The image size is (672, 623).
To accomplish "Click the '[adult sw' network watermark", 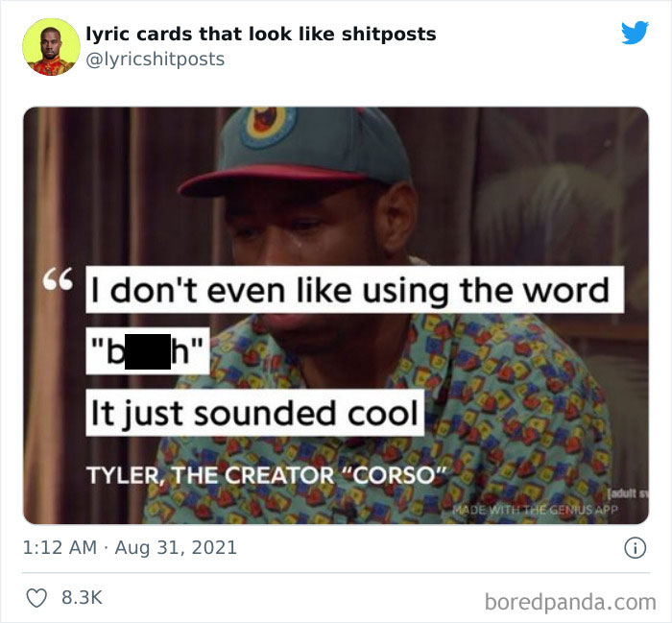I will tap(628, 494).
